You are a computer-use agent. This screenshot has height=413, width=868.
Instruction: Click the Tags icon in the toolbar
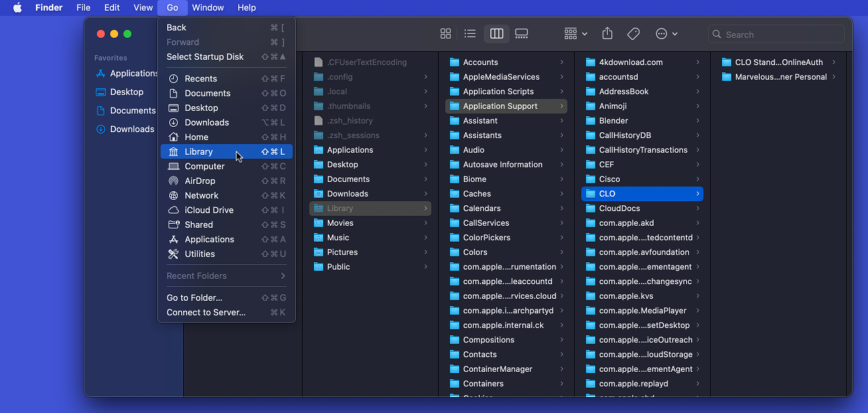(633, 33)
